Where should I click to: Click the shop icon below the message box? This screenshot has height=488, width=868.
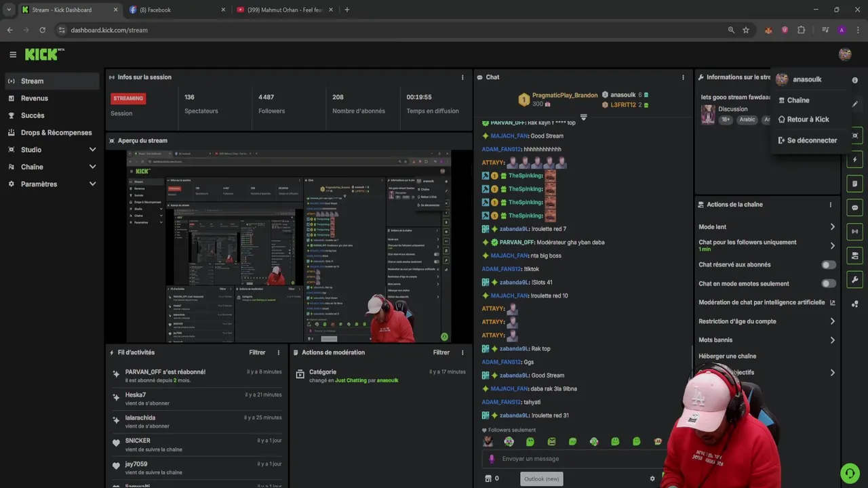tap(488, 479)
